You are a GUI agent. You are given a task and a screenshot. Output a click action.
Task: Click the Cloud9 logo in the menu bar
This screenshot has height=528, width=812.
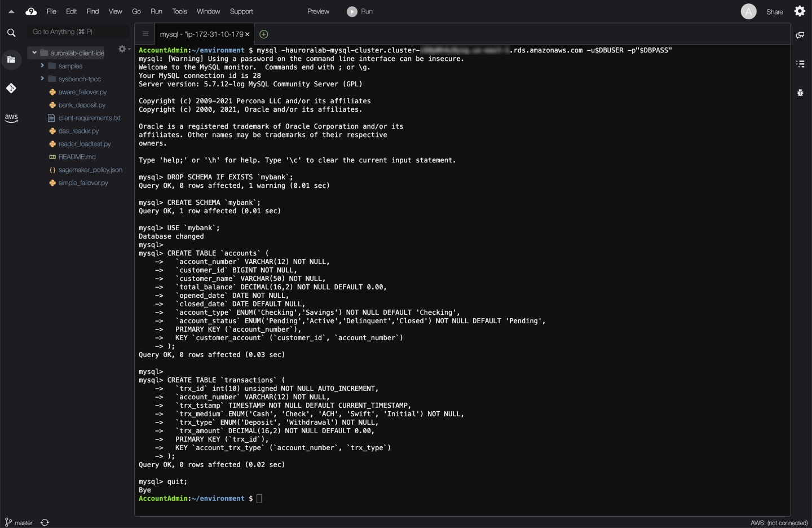click(30, 11)
